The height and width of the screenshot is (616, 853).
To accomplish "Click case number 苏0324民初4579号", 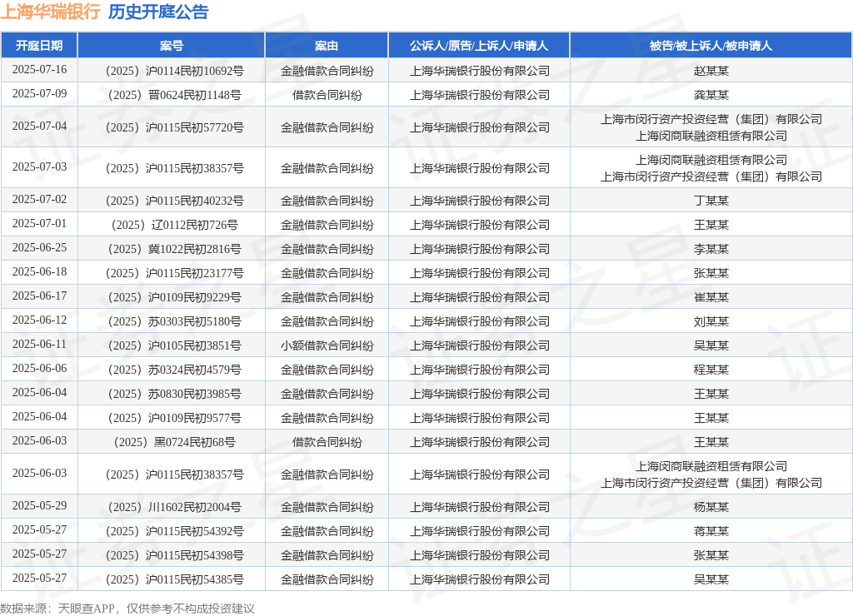I will click(x=174, y=370).
